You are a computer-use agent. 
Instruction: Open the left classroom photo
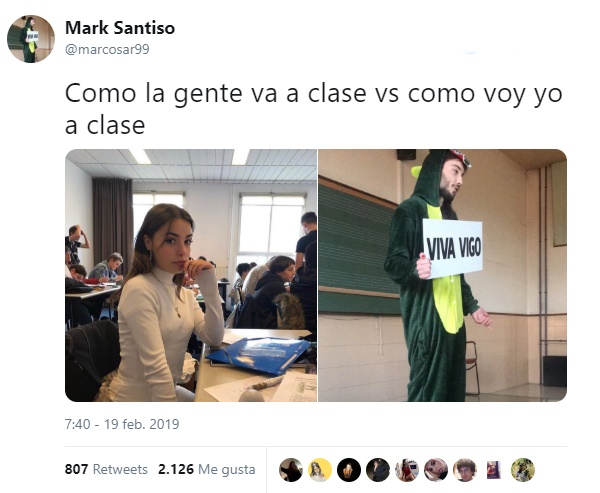click(x=191, y=275)
